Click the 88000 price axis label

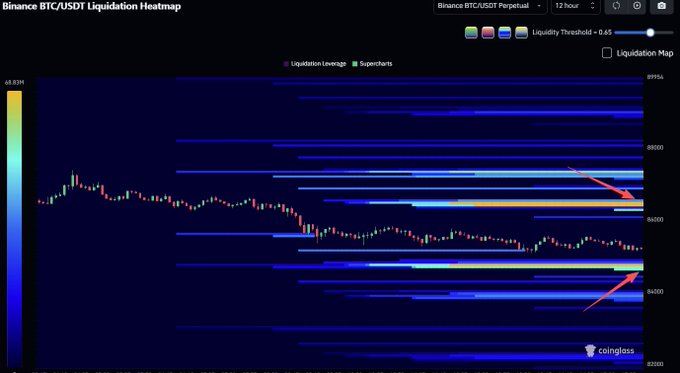[655, 147]
